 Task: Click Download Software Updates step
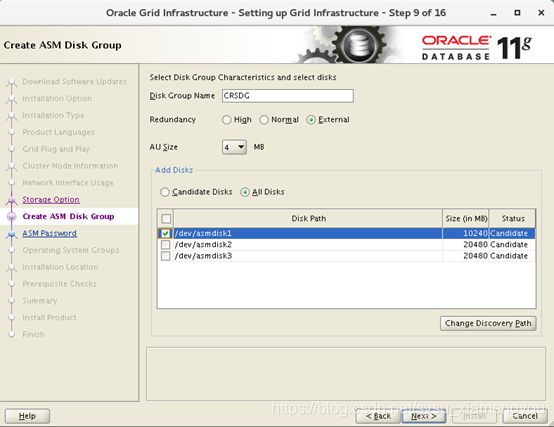click(x=75, y=82)
